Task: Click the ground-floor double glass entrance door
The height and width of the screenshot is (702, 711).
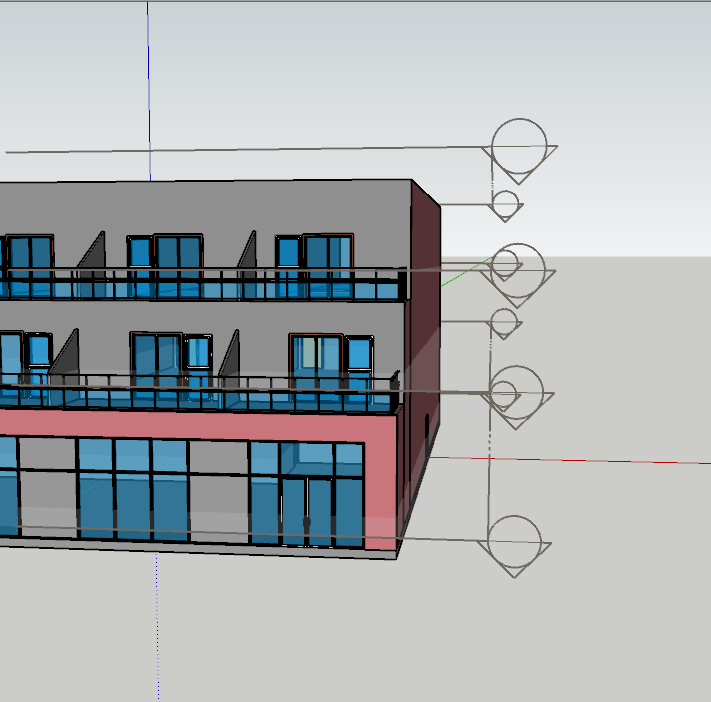Action: click(x=307, y=509)
